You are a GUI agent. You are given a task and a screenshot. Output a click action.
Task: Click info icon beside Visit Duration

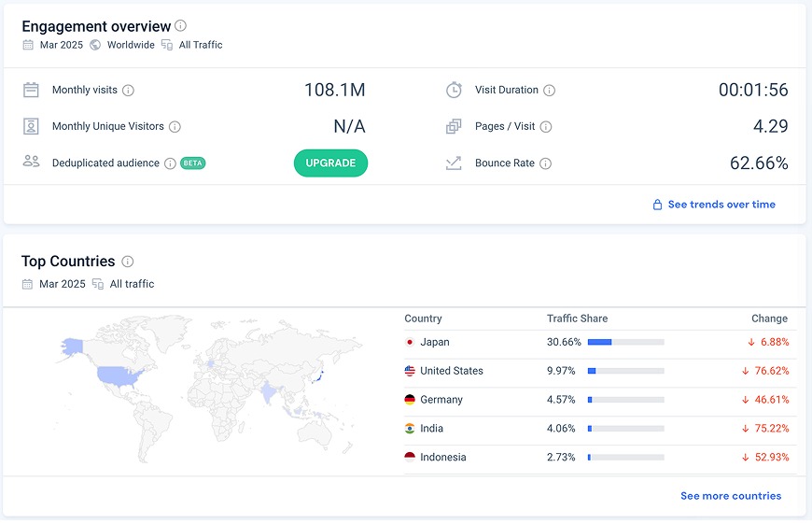(x=550, y=91)
